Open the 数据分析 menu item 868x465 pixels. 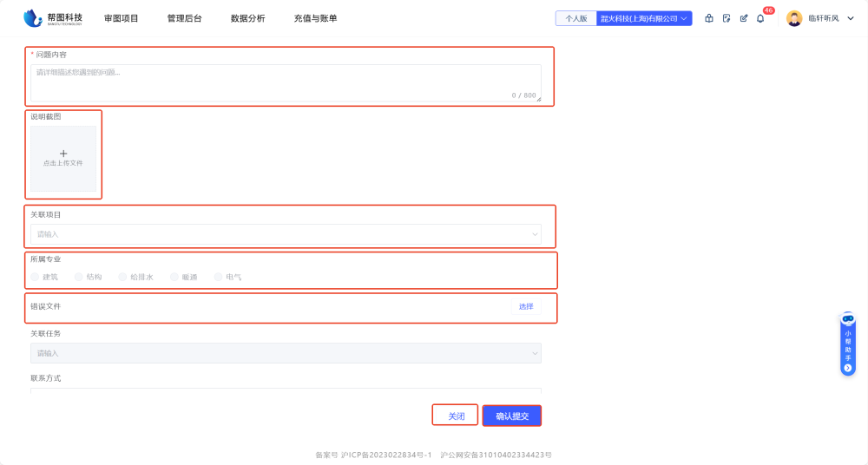[247, 18]
